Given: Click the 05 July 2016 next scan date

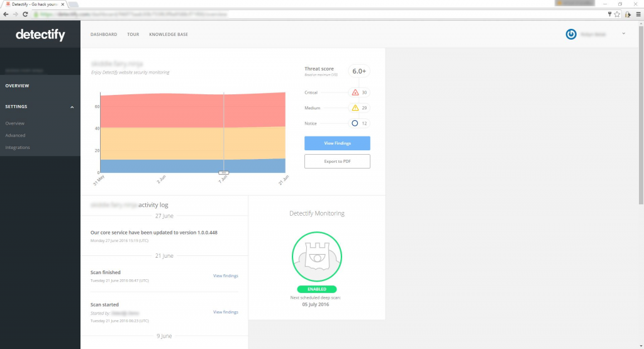Looking at the screenshot, I should point(316,304).
